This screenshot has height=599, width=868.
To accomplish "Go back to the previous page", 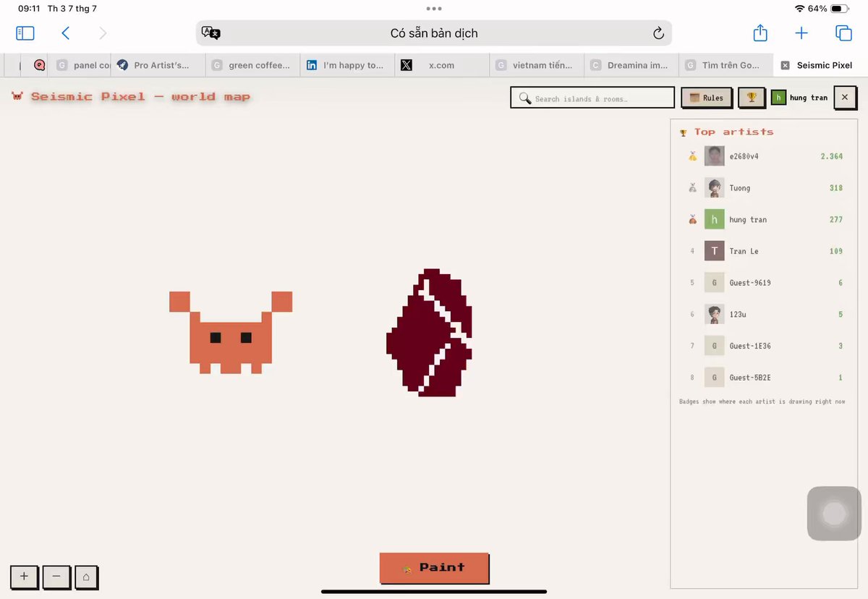I will coord(66,33).
